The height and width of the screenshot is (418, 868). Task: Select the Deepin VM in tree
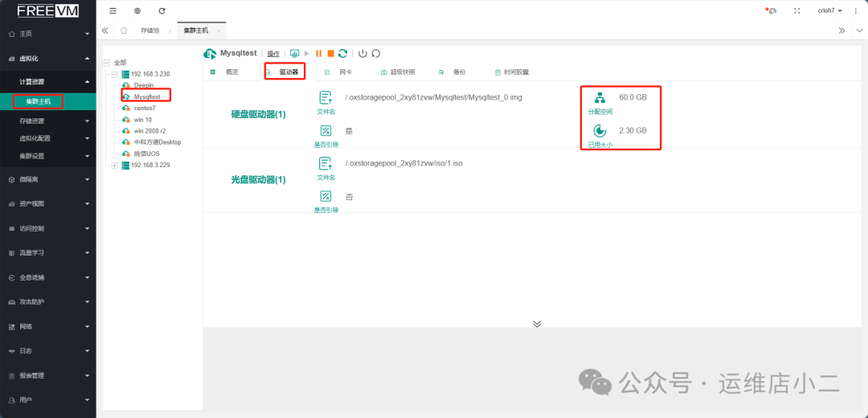click(x=143, y=85)
